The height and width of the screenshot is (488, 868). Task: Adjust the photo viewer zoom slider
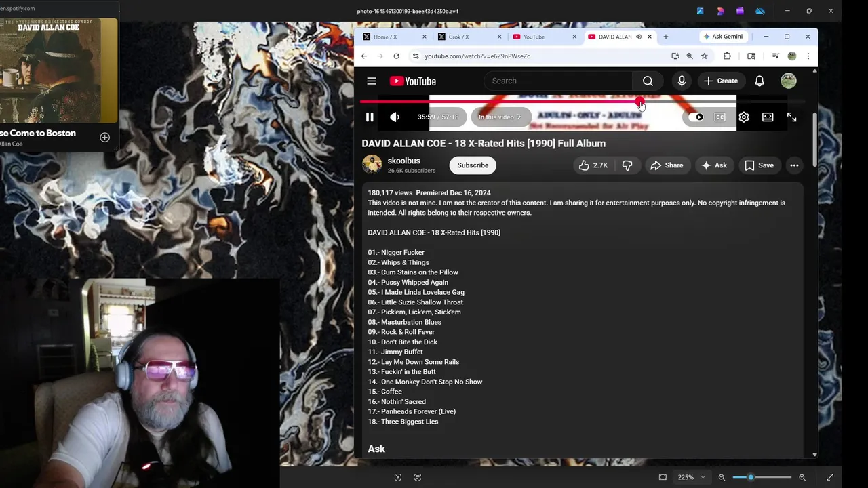click(762, 477)
